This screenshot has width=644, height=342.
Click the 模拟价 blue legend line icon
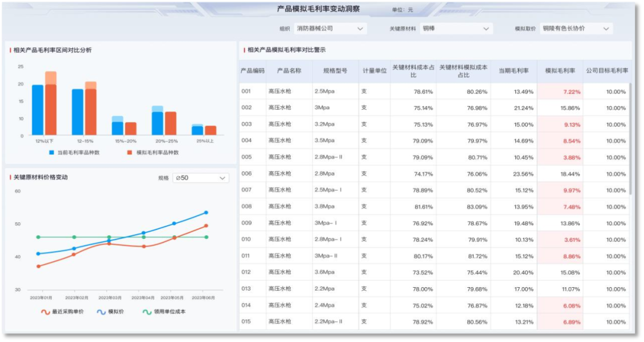[101, 312]
